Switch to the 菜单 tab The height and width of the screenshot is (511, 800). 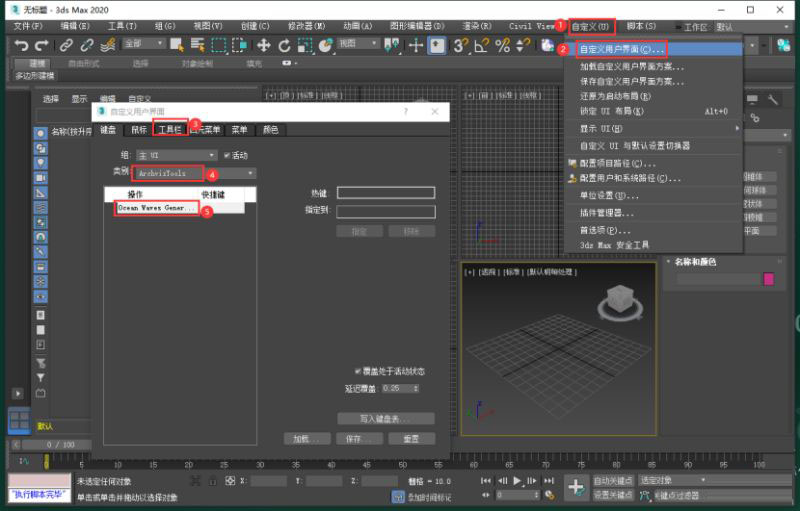239,130
